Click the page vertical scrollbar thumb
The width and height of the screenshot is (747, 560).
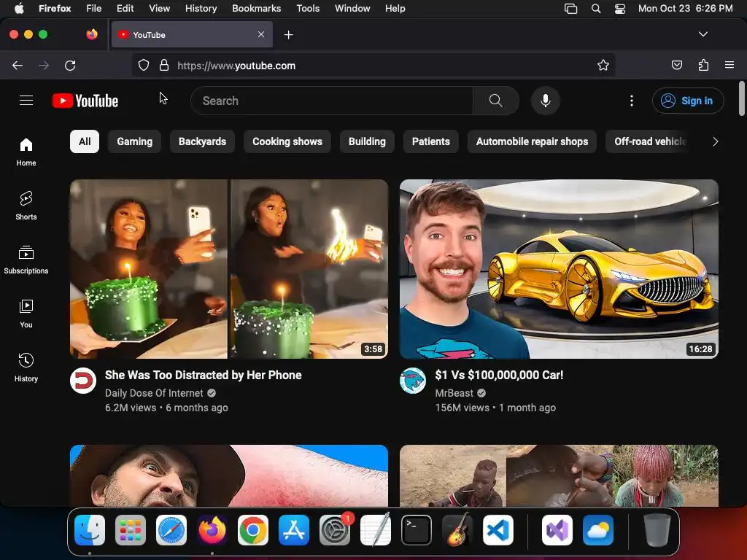pyautogui.click(x=741, y=98)
